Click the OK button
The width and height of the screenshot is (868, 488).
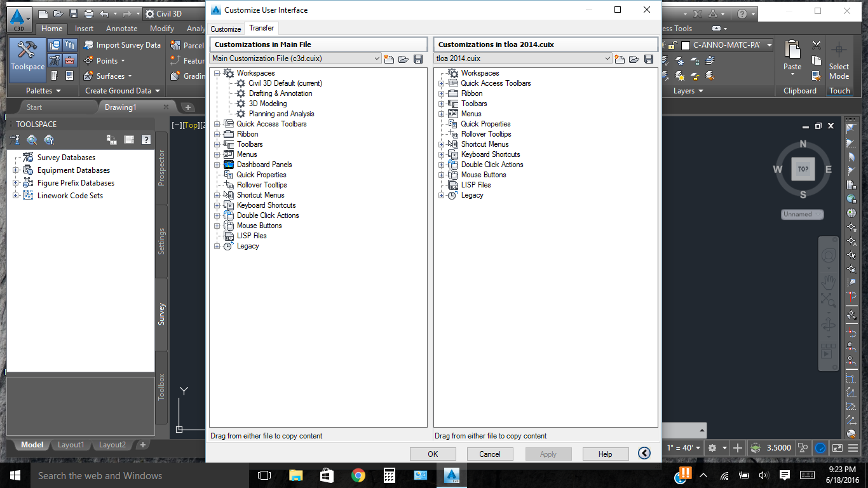[433, 454]
